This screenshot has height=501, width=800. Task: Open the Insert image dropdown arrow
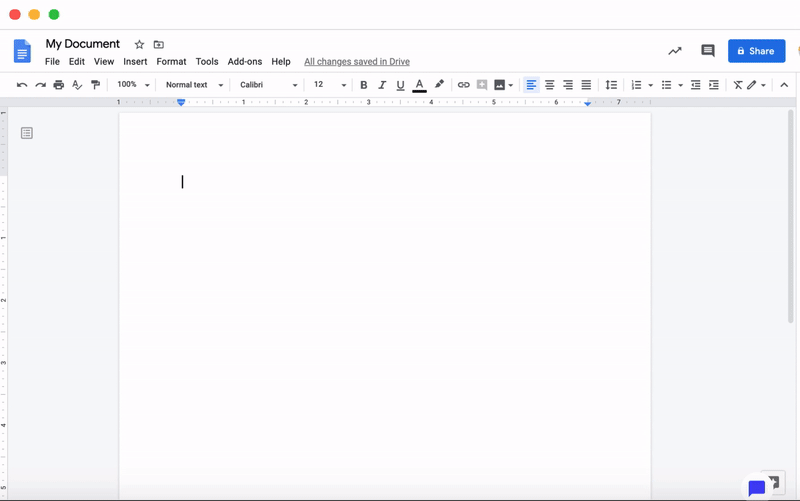pos(511,85)
